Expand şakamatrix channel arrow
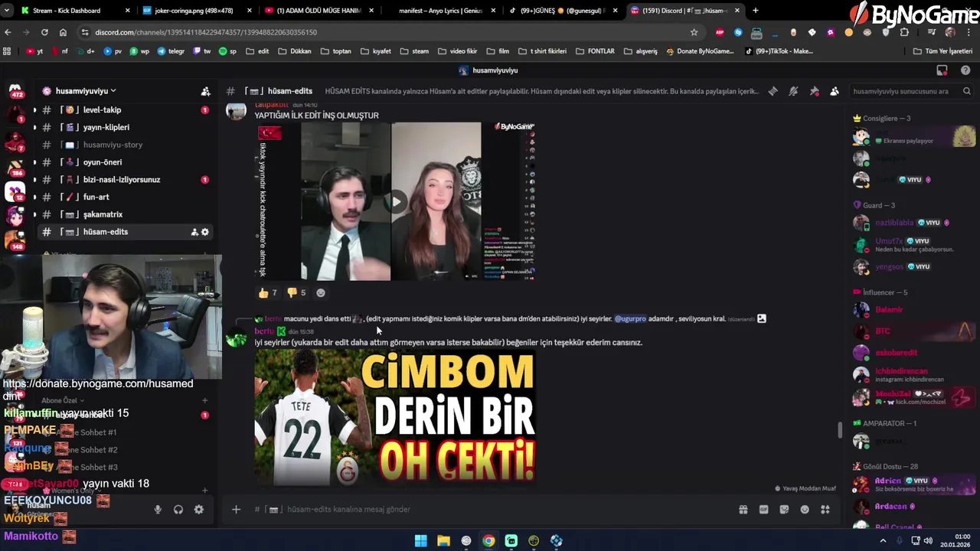The width and height of the screenshot is (980, 551). pos(34,215)
